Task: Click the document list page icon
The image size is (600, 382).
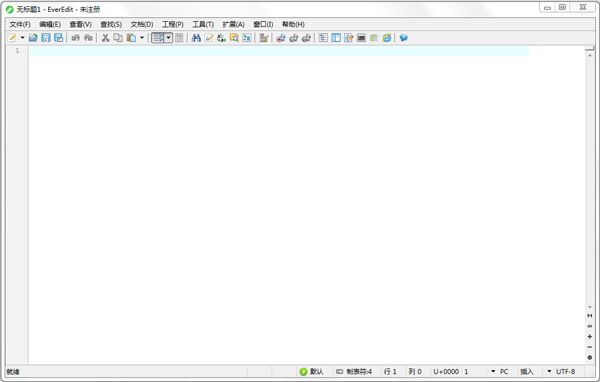Action: pos(349,38)
